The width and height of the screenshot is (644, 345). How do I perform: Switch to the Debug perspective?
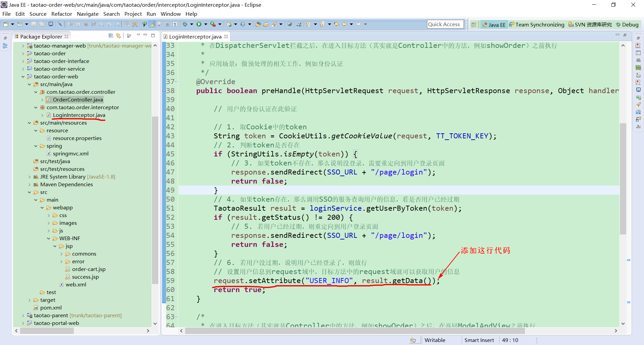point(627,24)
